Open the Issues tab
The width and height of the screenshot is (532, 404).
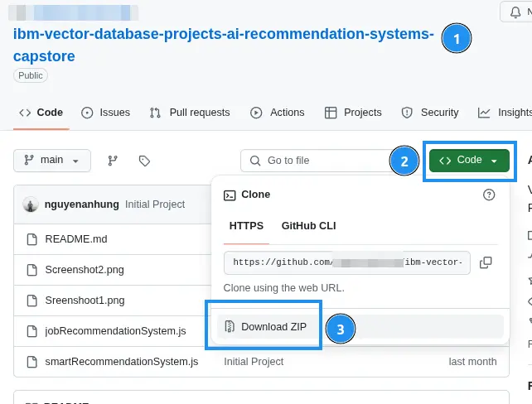click(x=105, y=113)
